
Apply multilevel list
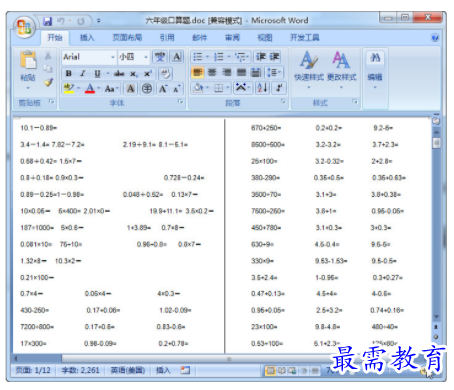point(240,57)
